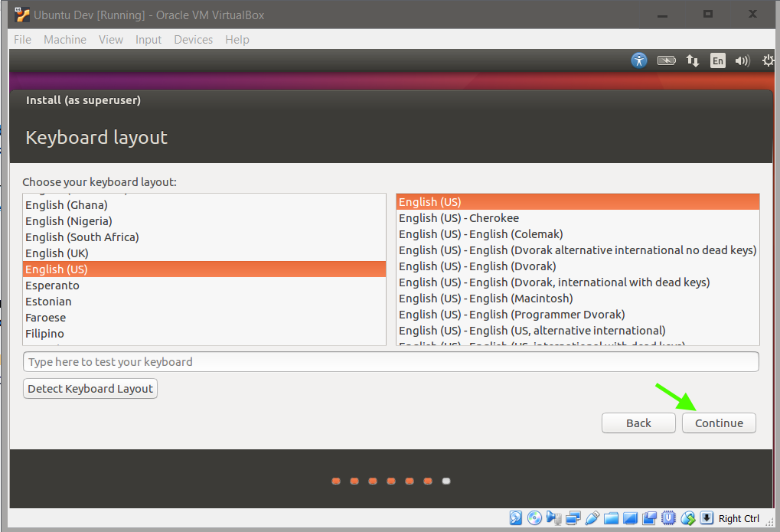
Task: Click the VirtualBox window title icon
Action: click(x=22, y=15)
